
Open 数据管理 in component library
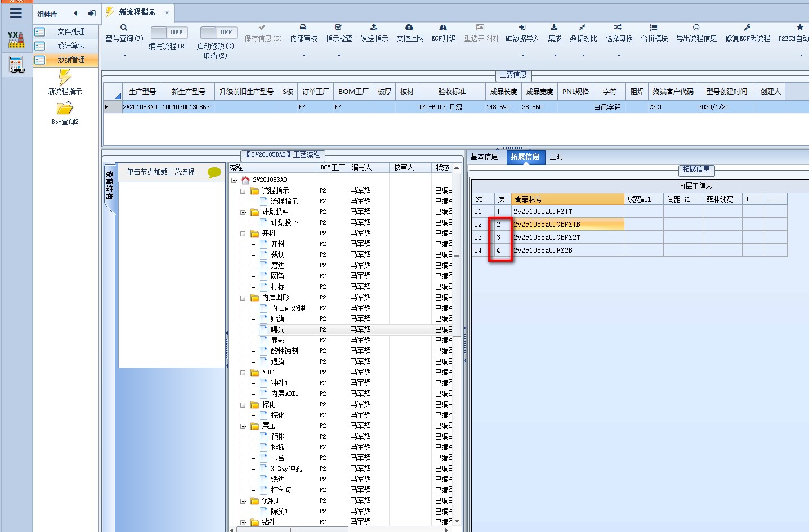point(66,60)
